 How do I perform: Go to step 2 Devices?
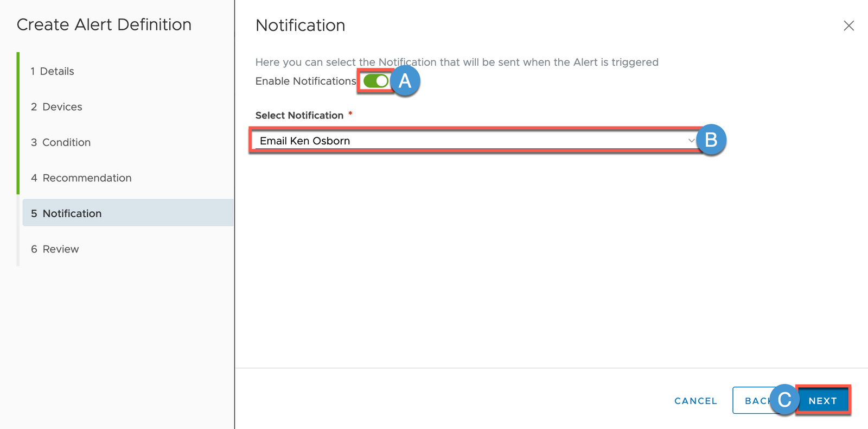point(56,107)
